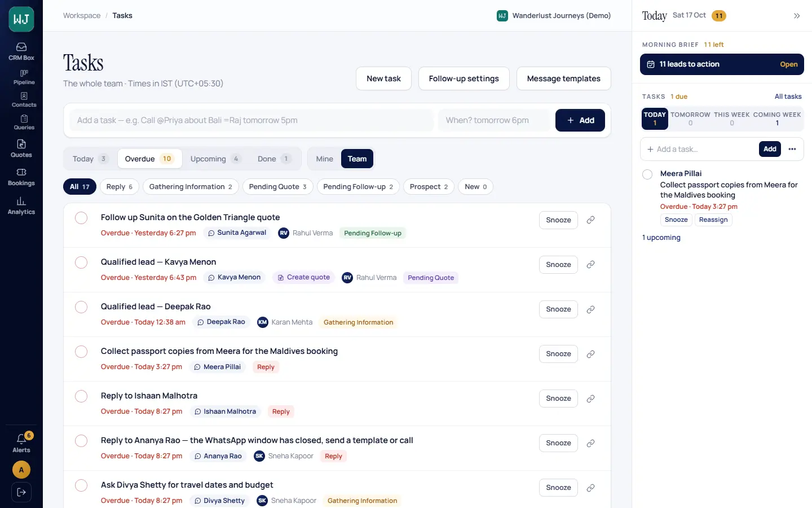Screen dimensions: 812x508
Task: Mark Qualified lead Kavya Menon as done
Action: click(81, 262)
